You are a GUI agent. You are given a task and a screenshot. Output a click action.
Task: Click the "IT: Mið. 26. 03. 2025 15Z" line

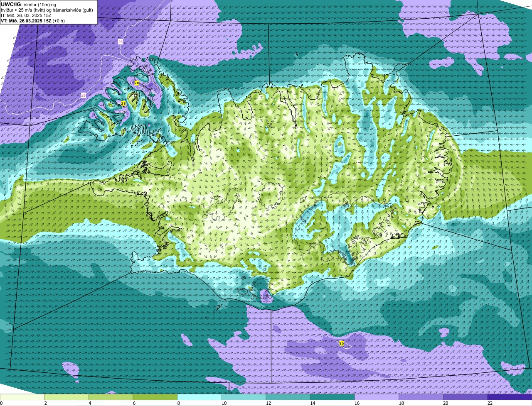pos(26,15)
